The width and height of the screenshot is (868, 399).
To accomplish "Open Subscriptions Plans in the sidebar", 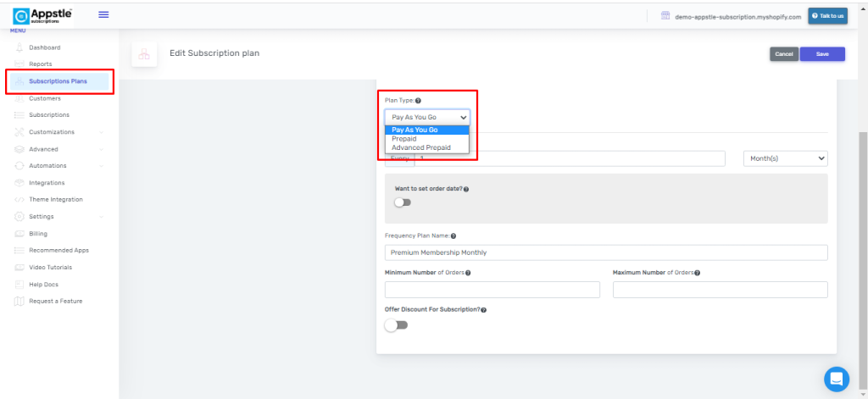I will [x=58, y=81].
